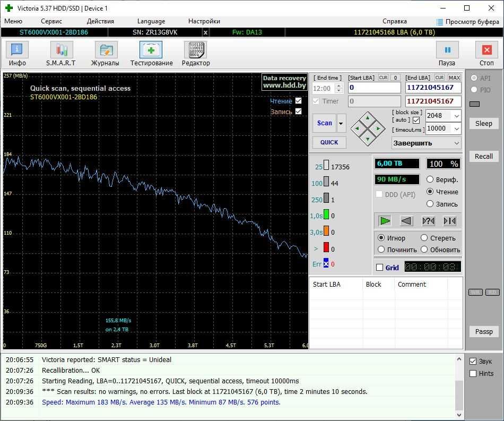Viewport: 504px width, 421px height.
Task: Open the Сервис menu
Action: [51, 21]
